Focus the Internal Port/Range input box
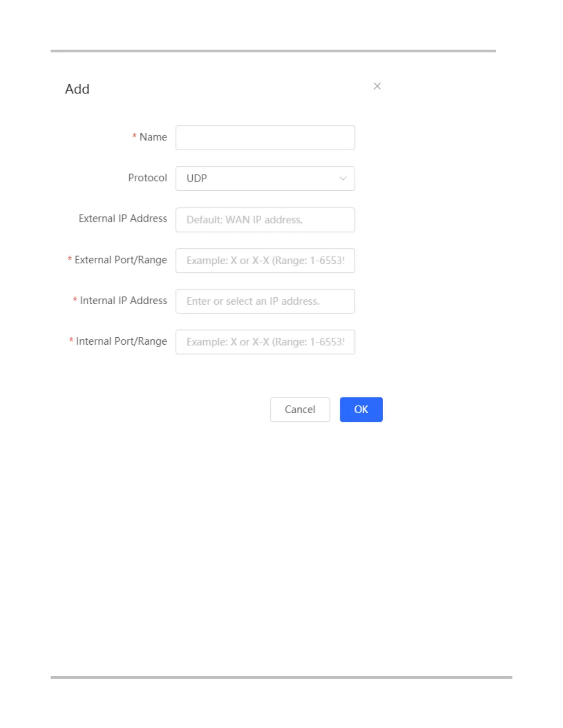The height and width of the screenshot is (728, 563). [x=265, y=342]
